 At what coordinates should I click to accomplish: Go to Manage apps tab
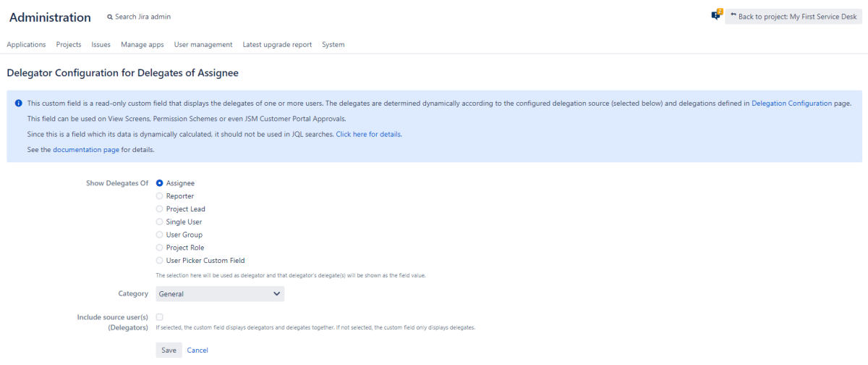142,44
